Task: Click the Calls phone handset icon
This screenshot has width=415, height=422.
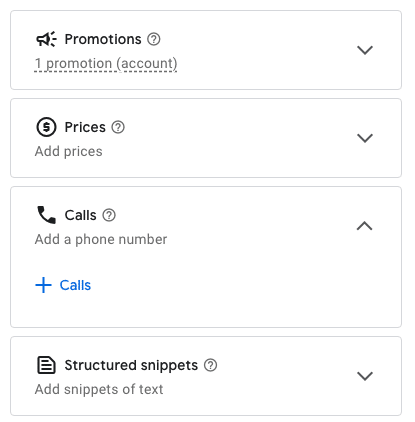Action: pos(46,215)
